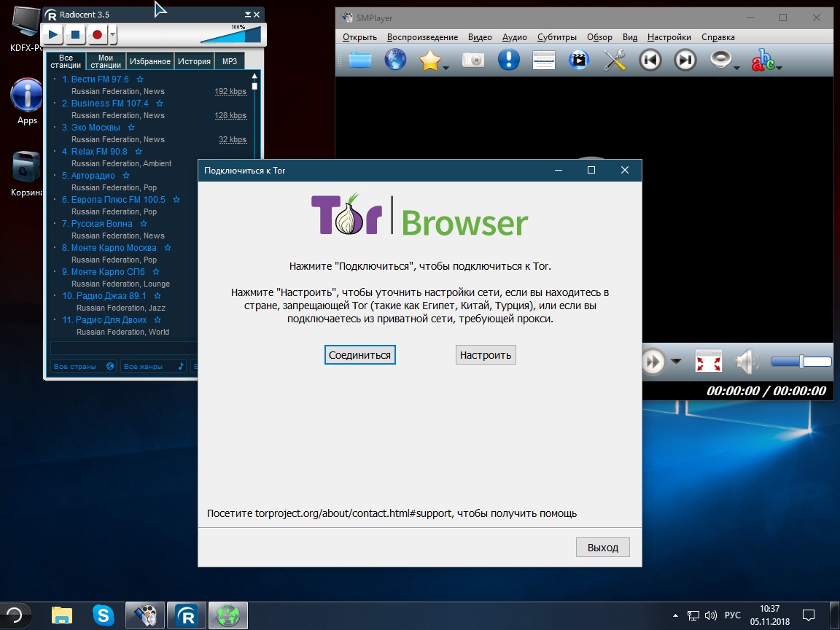Show media info via blue exclamation icon
The height and width of the screenshot is (630, 840).
point(508,60)
